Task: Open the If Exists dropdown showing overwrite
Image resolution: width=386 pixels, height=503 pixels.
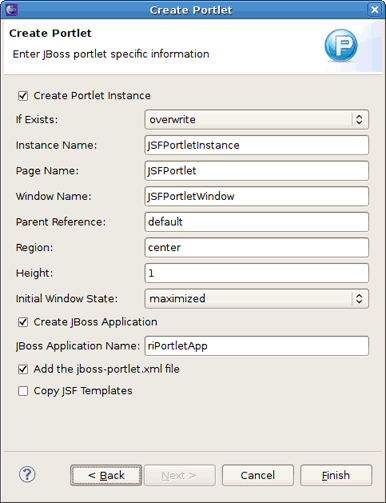Action: (x=257, y=119)
